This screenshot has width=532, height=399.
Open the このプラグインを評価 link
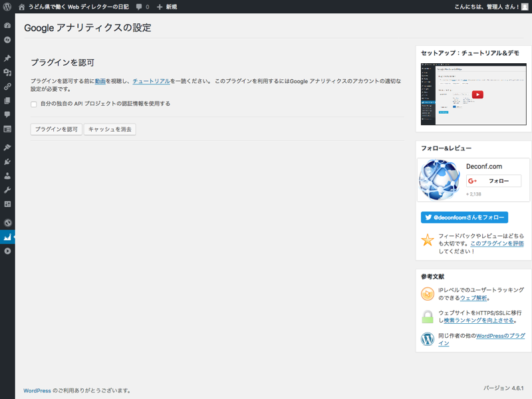click(x=497, y=243)
